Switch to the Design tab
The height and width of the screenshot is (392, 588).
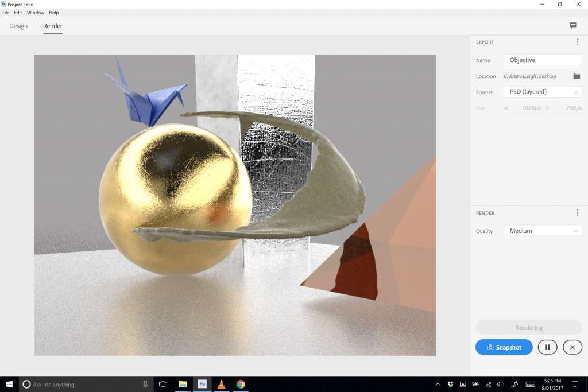point(18,26)
